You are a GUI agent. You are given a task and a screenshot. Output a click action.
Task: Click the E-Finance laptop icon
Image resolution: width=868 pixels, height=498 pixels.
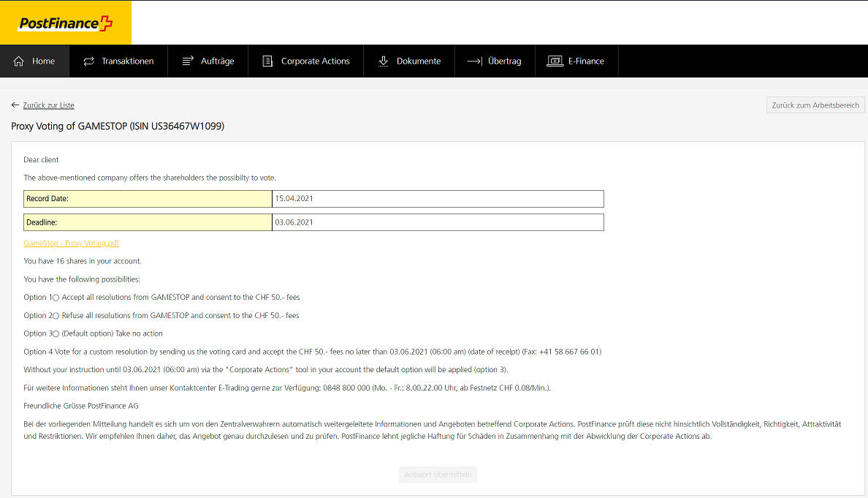tap(555, 61)
